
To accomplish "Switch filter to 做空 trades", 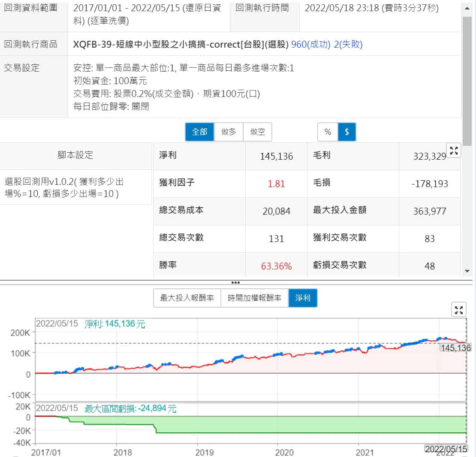I will (x=257, y=132).
